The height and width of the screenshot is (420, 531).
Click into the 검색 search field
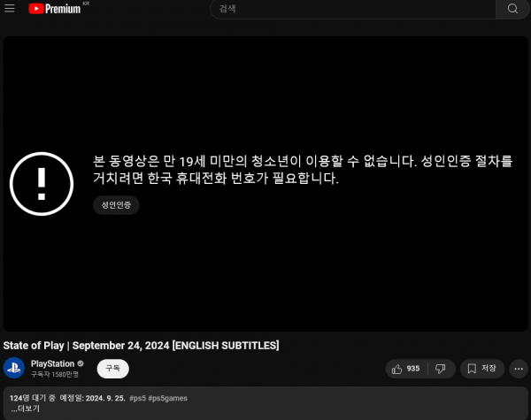coord(354,9)
